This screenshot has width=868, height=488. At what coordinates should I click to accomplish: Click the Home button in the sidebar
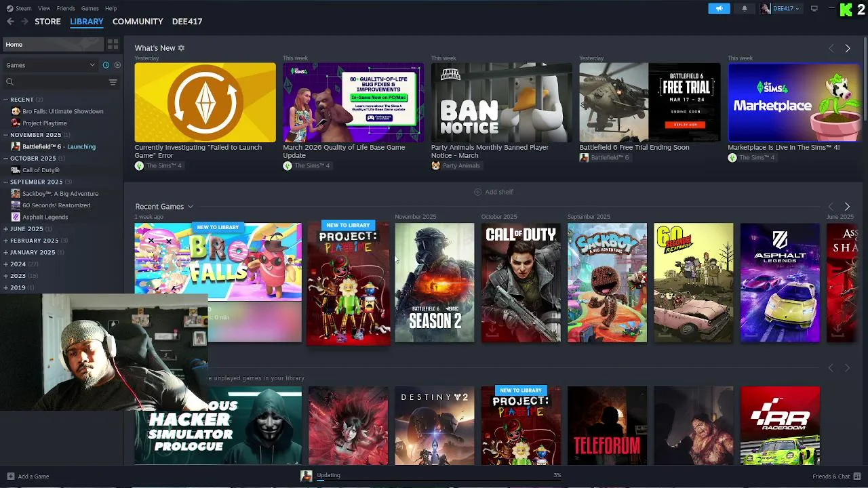click(x=52, y=45)
